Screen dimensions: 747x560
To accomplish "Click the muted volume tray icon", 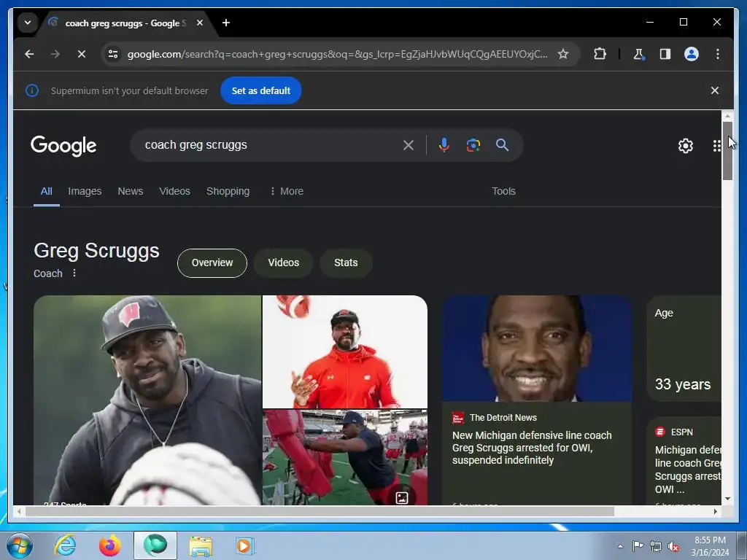I will 673,546.
